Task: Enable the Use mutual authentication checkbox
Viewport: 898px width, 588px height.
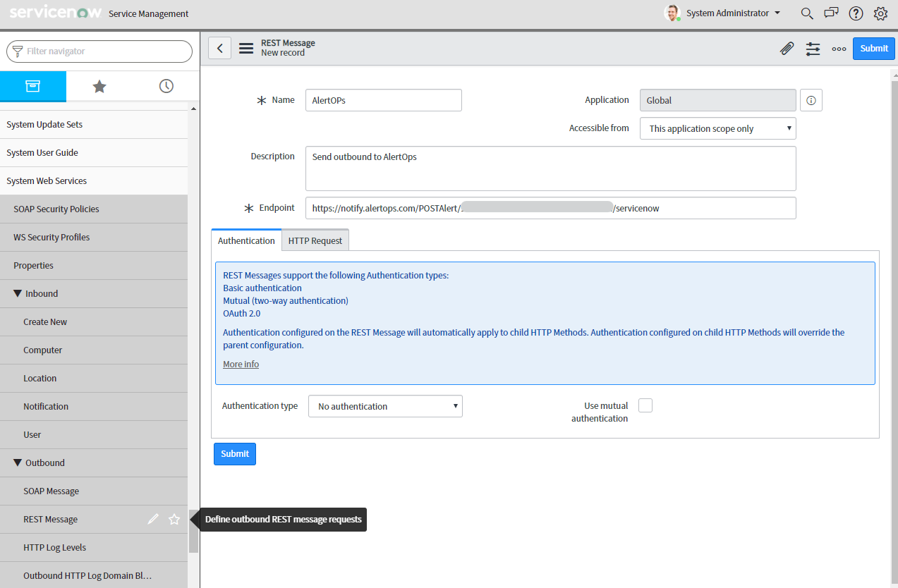Action: (645, 405)
